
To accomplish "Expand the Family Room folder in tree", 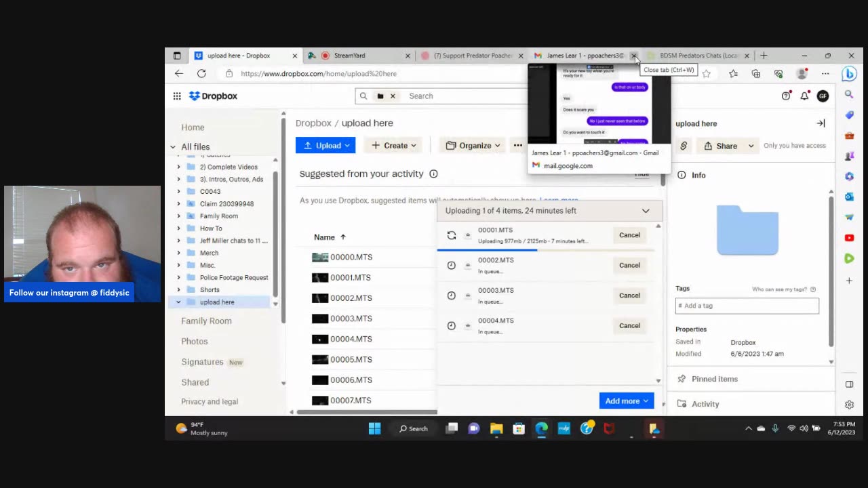I will (x=179, y=216).
